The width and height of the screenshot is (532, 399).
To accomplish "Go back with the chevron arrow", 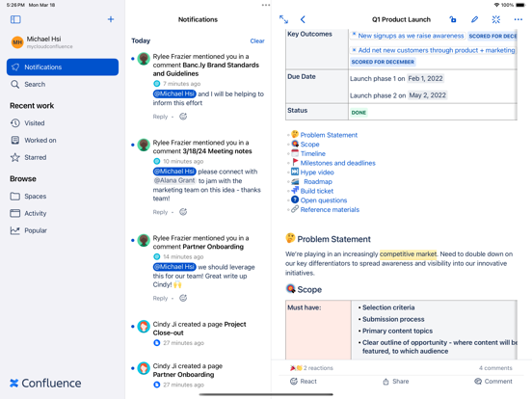I will click(x=303, y=19).
